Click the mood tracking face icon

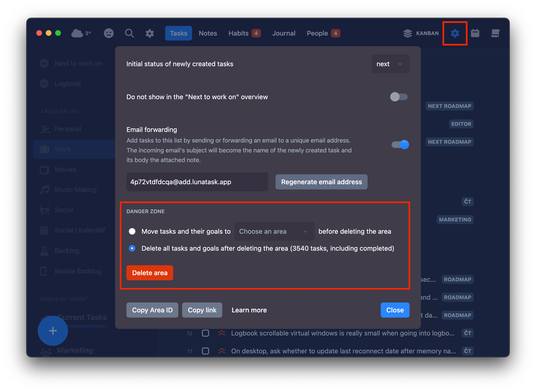click(109, 33)
